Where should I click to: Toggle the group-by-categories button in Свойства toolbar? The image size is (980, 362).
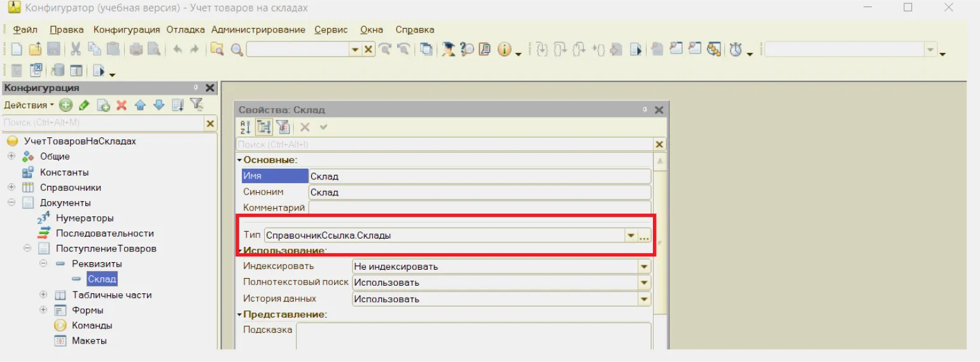(x=263, y=127)
